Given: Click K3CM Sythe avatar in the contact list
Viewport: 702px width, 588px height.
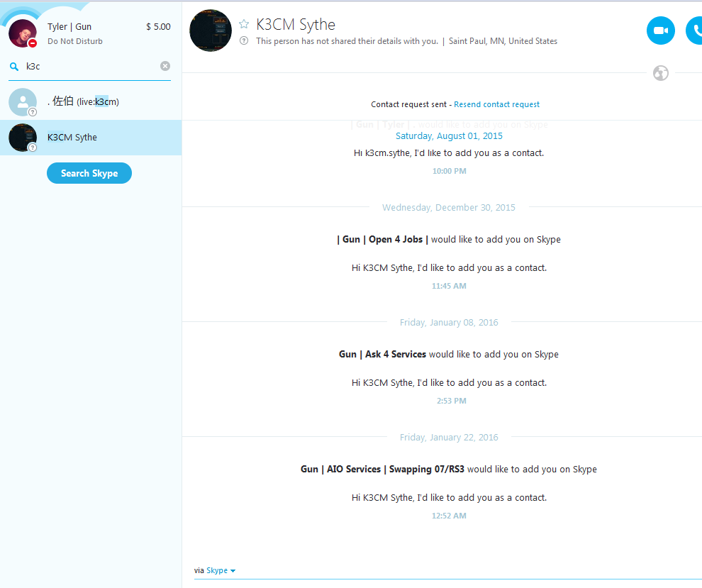Looking at the screenshot, I should [23, 138].
